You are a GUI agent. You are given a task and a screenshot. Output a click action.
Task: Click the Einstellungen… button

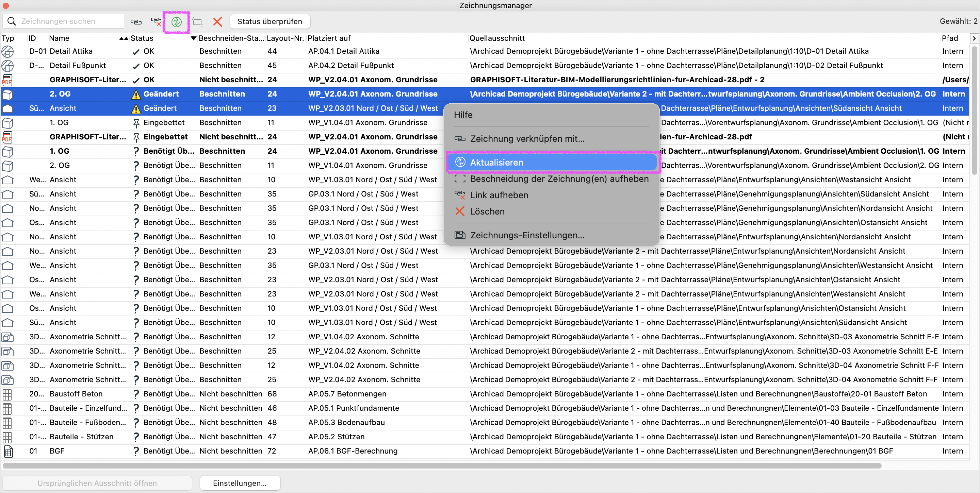(x=240, y=483)
